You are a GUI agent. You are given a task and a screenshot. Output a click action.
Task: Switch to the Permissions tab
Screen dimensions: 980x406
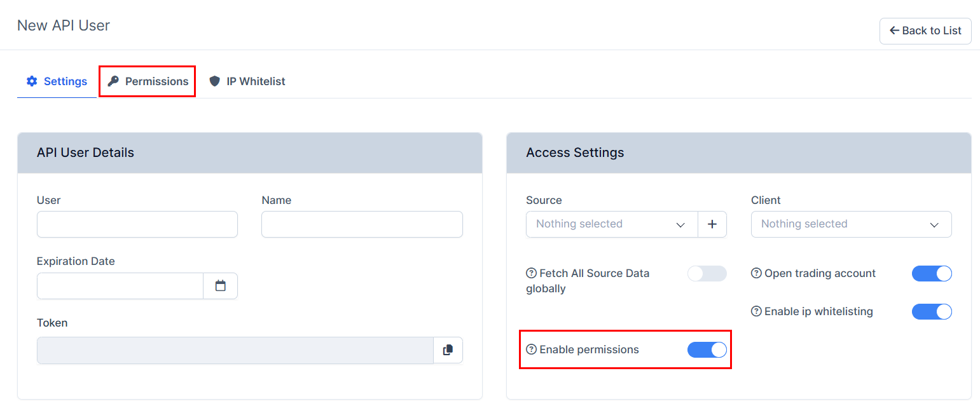click(x=148, y=81)
